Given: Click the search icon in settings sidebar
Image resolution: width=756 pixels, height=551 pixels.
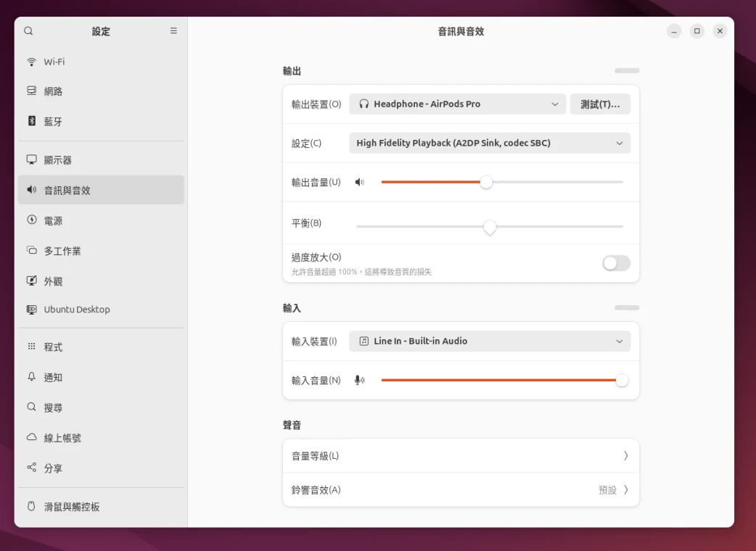Looking at the screenshot, I should 28,31.
